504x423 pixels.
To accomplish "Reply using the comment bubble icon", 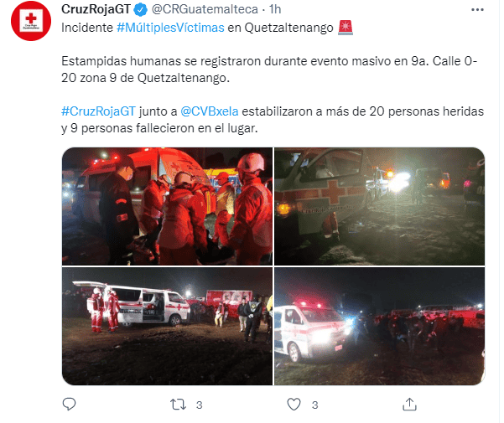I will point(69,404).
